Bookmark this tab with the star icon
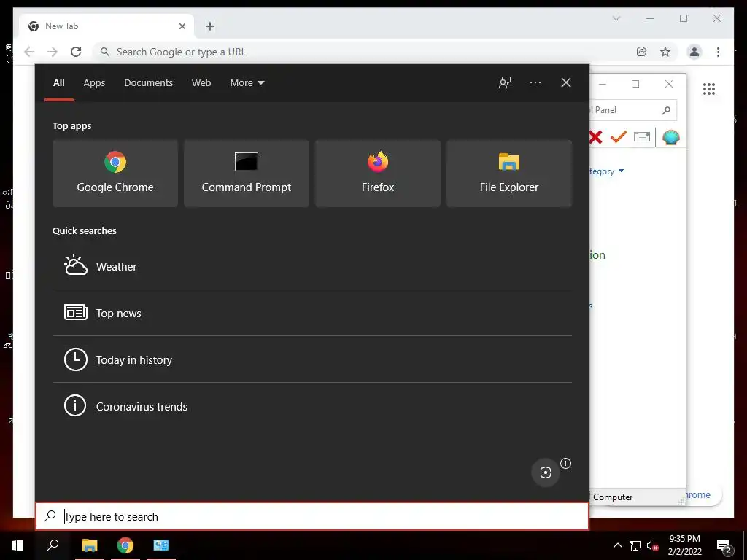 pos(665,52)
